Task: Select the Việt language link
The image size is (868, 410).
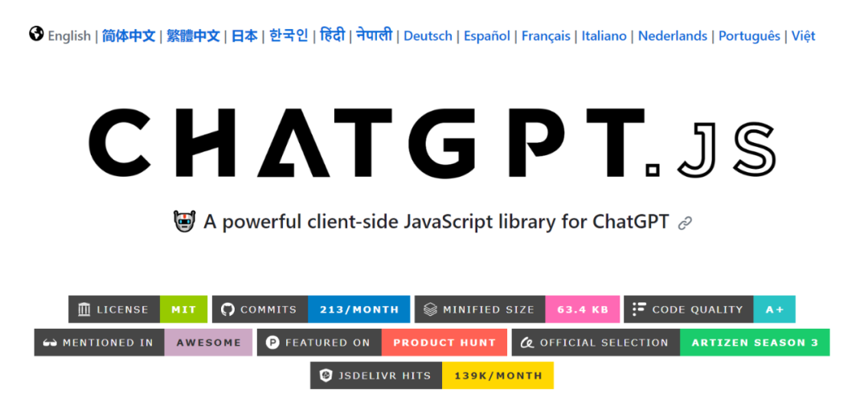Action: 803,36
